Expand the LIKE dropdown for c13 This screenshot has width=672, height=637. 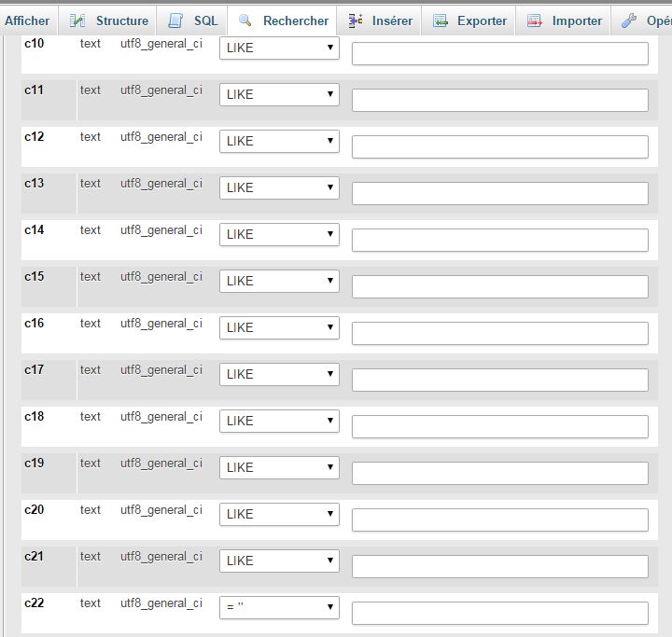coord(279,187)
